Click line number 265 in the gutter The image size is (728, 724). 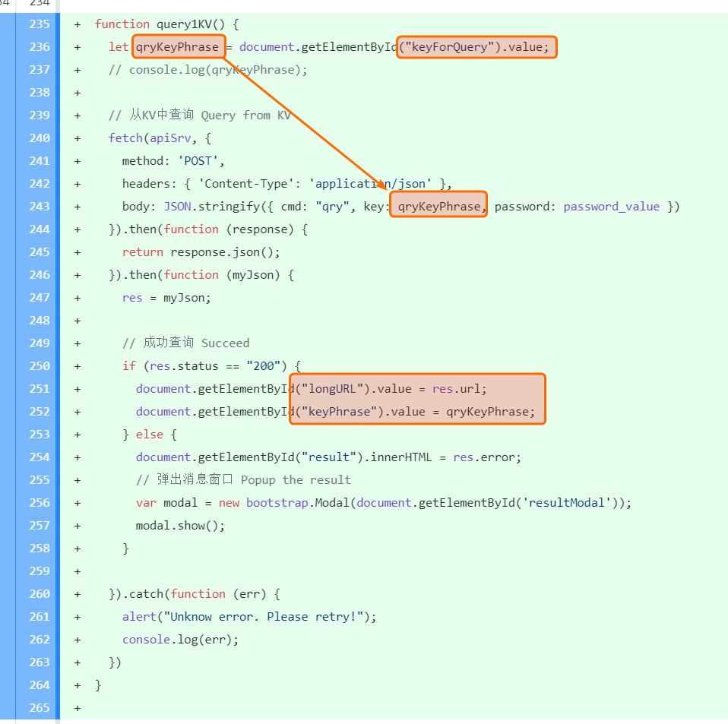pos(40,708)
